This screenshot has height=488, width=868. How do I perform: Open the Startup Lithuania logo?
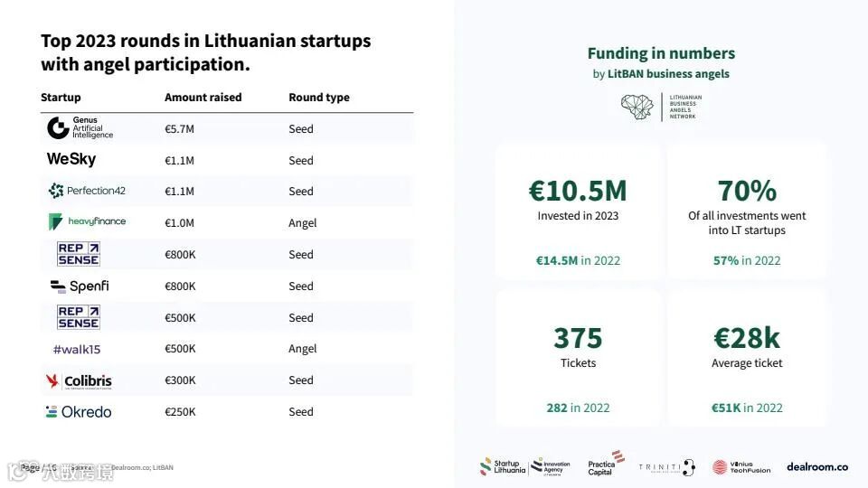(x=502, y=466)
